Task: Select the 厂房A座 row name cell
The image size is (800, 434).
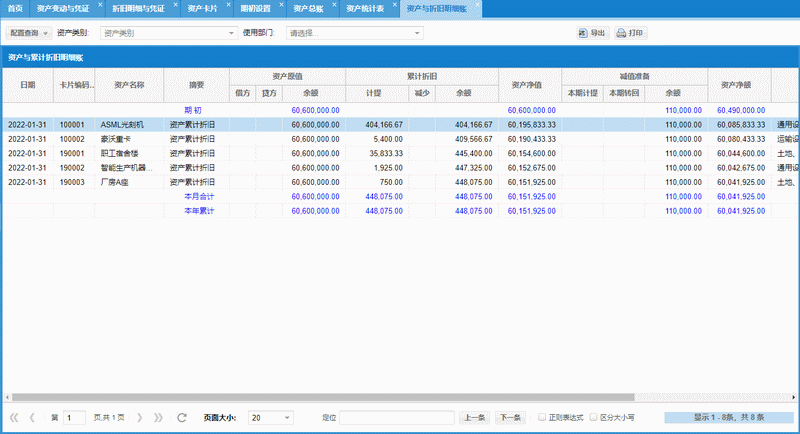Action: [129, 182]
